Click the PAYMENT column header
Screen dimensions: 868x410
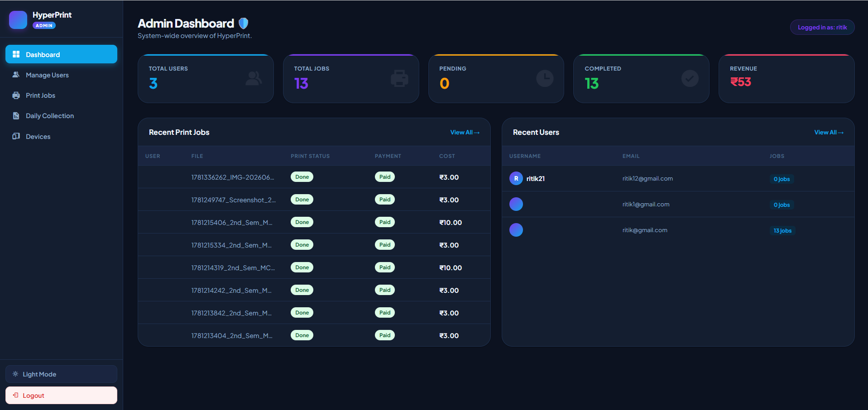click(x=388, y=156)
